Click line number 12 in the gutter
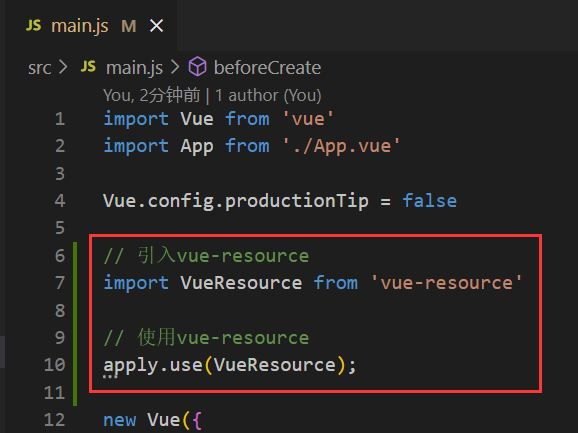 (55, 420)
